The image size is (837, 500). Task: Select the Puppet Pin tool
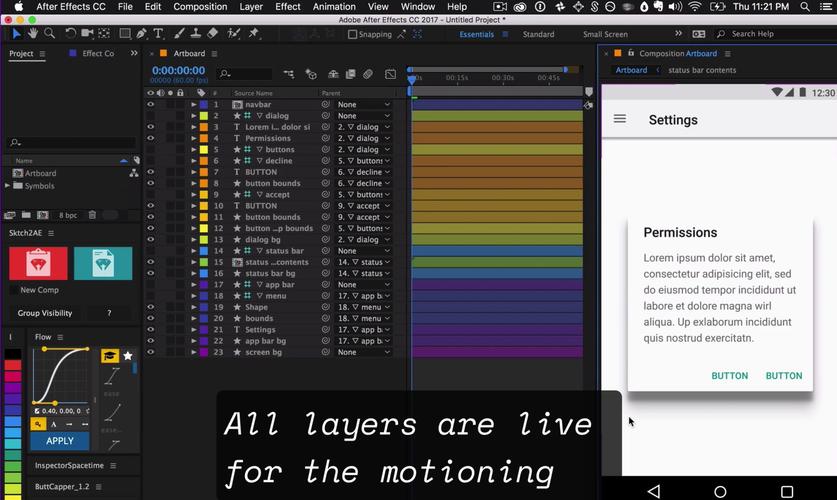[x=254, y=34]
